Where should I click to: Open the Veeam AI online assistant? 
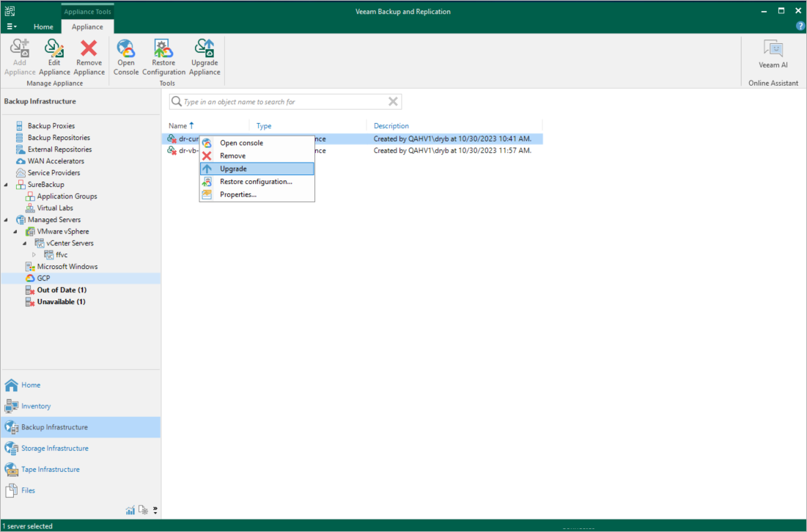773,54
